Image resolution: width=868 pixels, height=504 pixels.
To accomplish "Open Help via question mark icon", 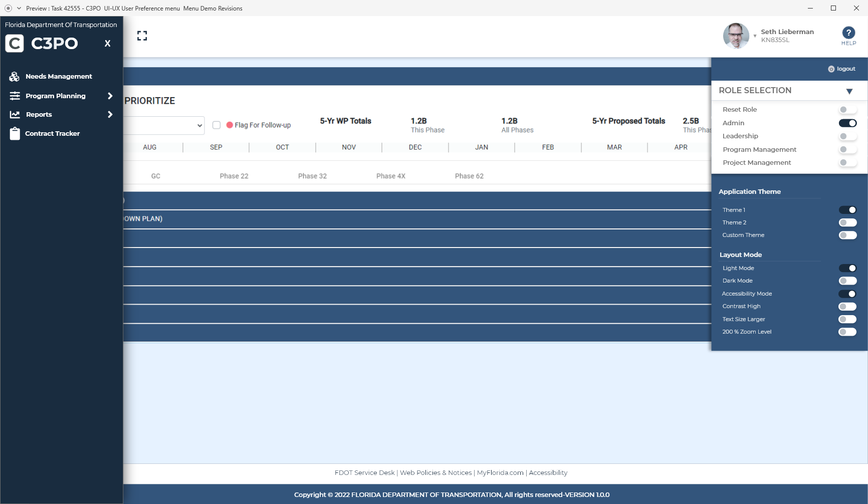I will 848,33.
